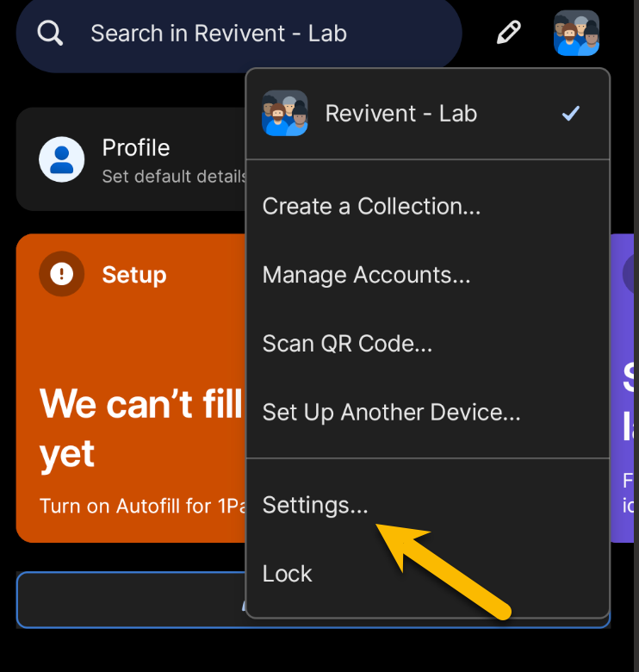Viewport: 639px width, 672px height.
Task: Open the Profile card title
Action: pos(136,148)
